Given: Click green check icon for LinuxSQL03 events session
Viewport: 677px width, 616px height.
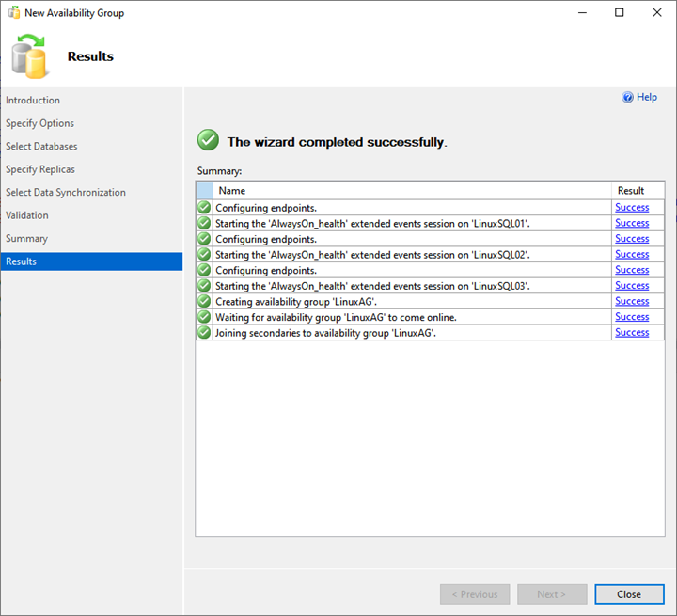Looking at the screenshot, I should pos(204,286).
